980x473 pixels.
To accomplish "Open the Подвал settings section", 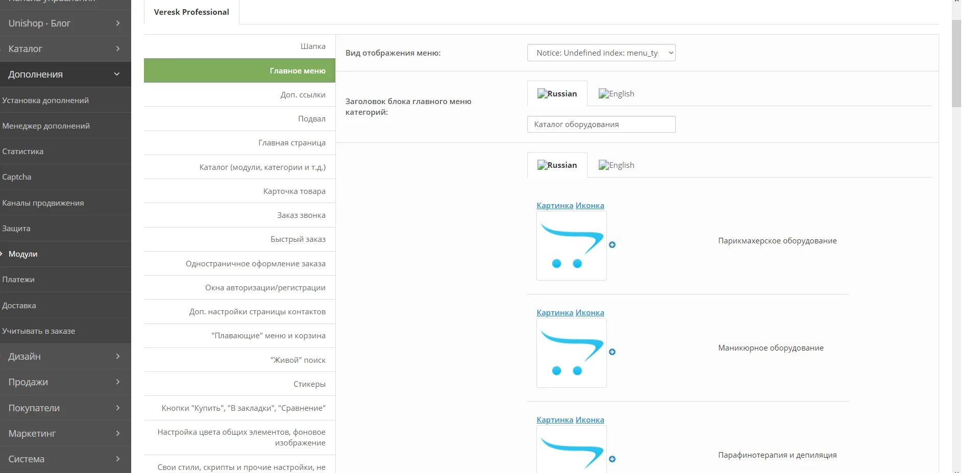I will pos(239,118).
